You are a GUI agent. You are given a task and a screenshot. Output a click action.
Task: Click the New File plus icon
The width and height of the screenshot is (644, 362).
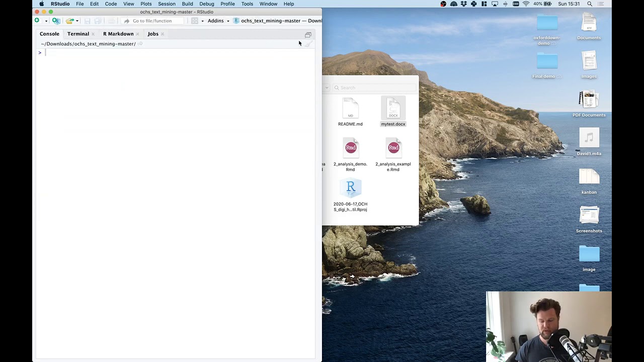pos(37,21)
